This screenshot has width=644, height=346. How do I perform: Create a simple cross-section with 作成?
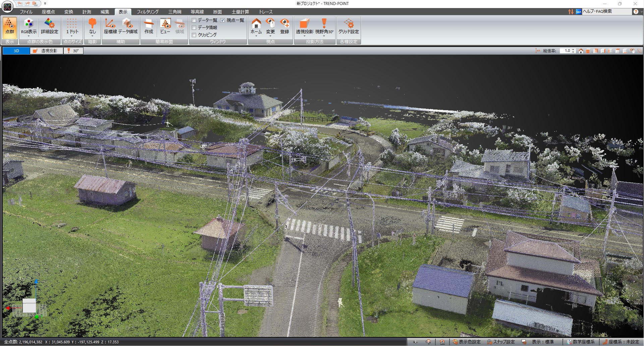(x=149, y=26)
